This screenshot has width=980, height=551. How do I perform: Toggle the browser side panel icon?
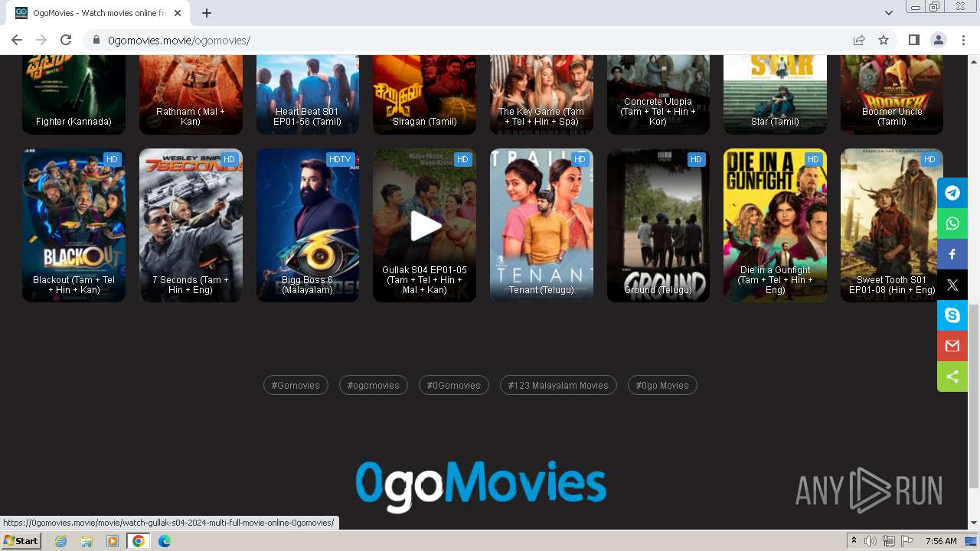(913, 40)
